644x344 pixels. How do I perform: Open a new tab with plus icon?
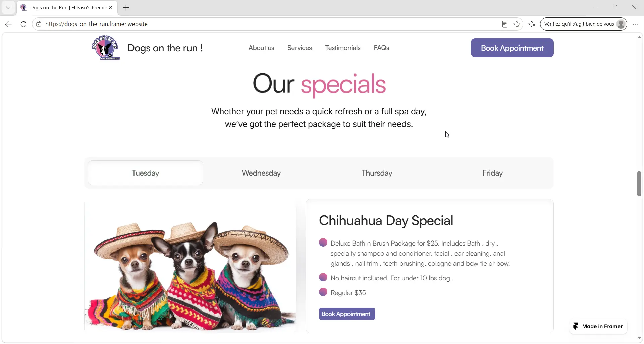(126, 7)
